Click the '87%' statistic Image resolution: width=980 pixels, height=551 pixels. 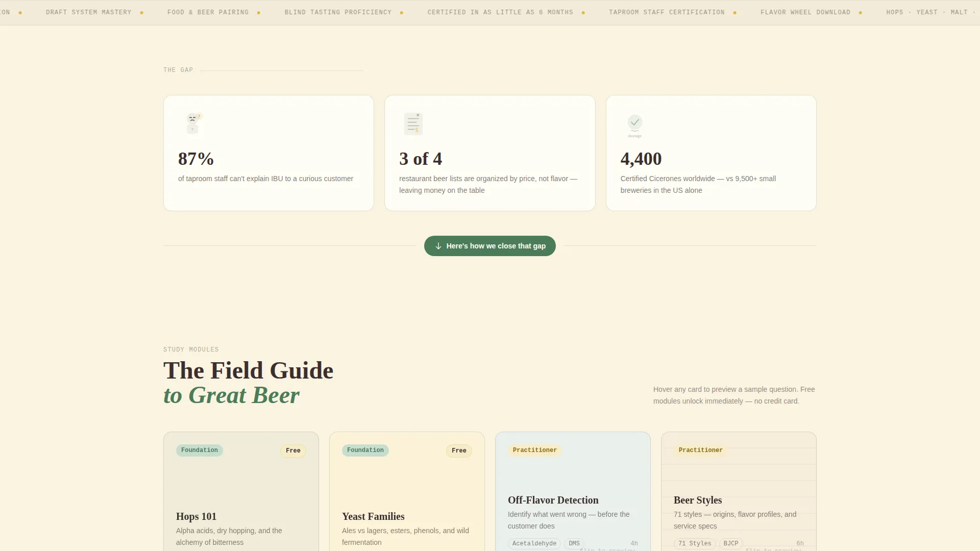(196, 159)
